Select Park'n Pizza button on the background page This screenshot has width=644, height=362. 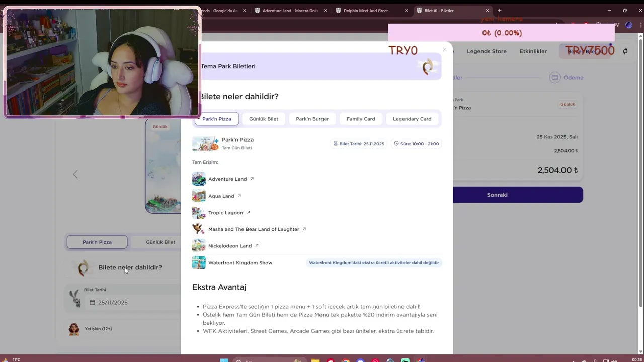97,242
